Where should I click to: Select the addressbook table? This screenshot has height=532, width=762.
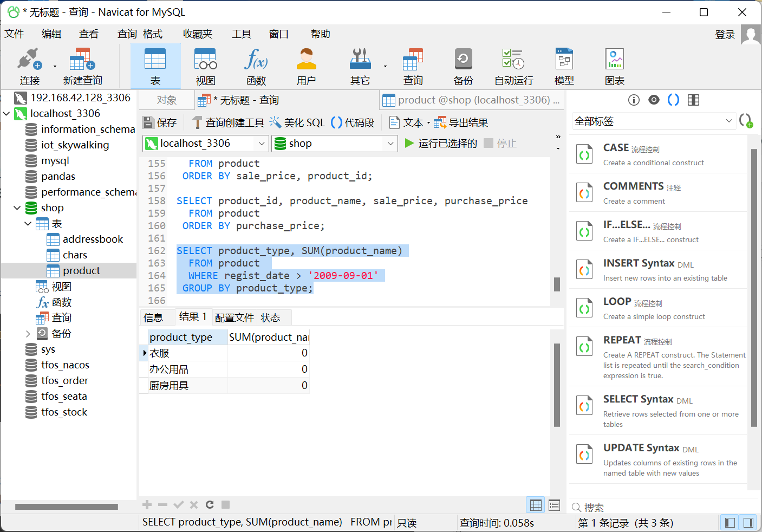pyautogui.click(x=93, y=239)
